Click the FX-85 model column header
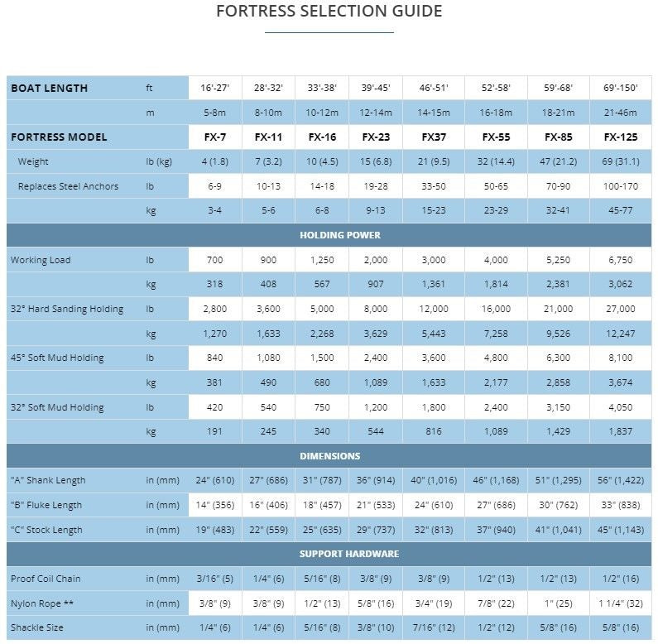Image resolution: width=658 pixels, height=644 pixels. (558, 137)
